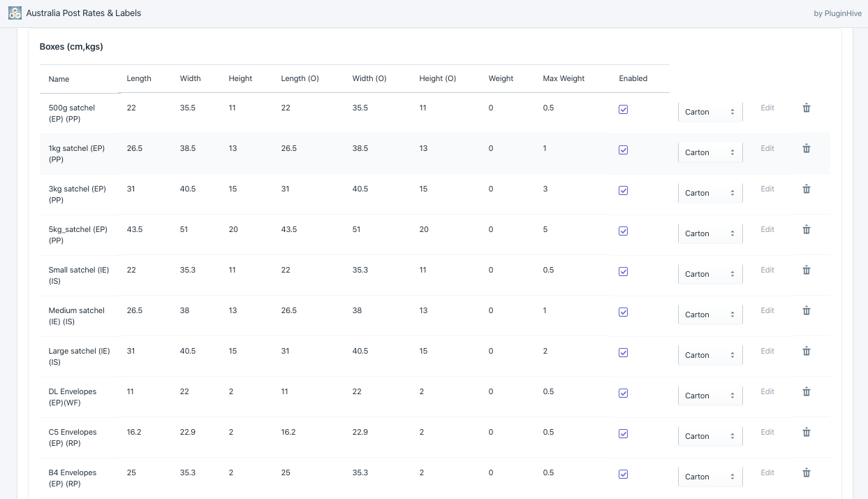Delete the Medium satchel (IE) (IS) box

[x=807, y=310]
